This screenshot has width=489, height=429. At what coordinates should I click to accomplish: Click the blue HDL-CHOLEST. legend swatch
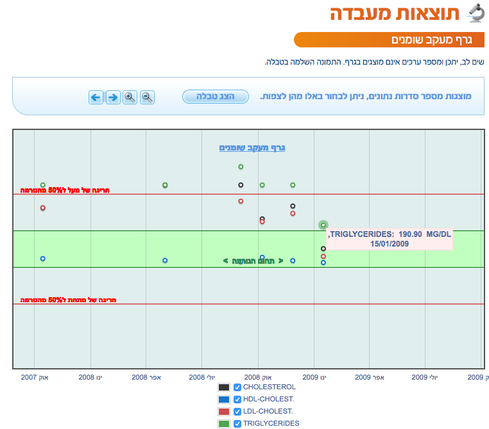pyautogui.click(x=224, y=399)
